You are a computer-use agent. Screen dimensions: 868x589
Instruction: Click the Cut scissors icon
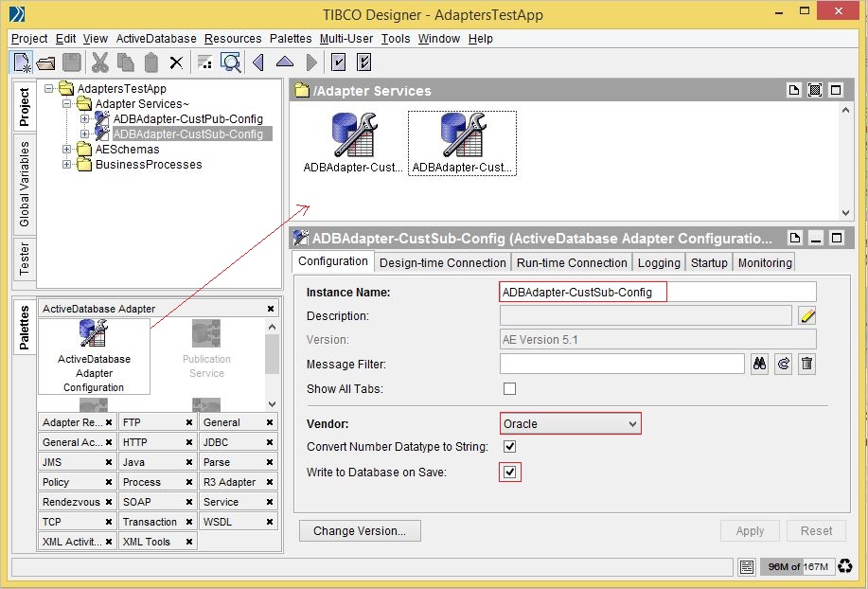(100, 62)
